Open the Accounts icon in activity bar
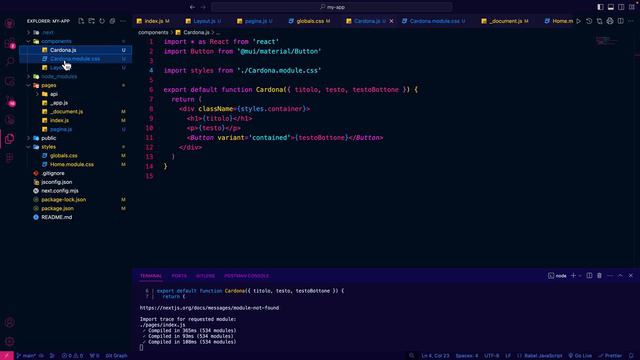Viewport: 640px width, 360px height. click(x=10, y=322)
